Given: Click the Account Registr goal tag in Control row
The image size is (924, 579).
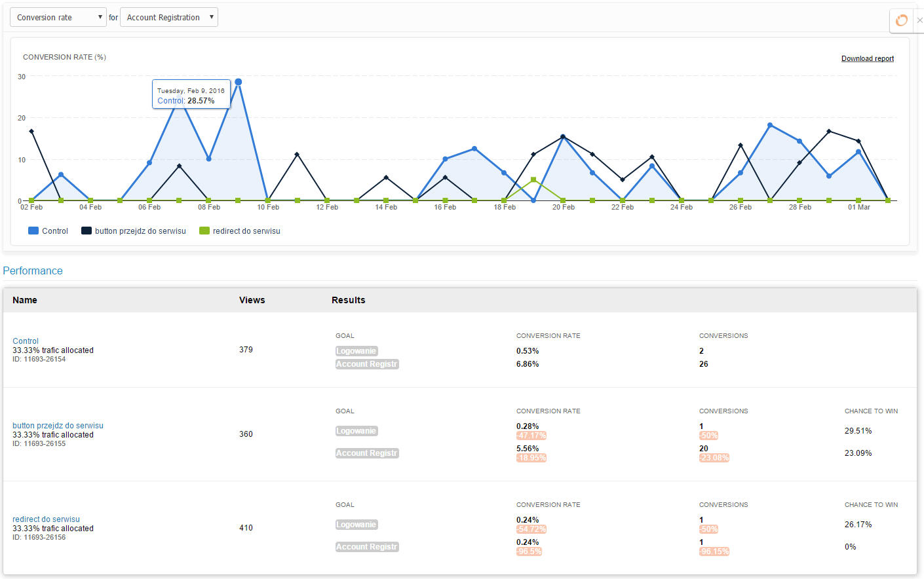Looking at the screenshot, I should point(367,364).
